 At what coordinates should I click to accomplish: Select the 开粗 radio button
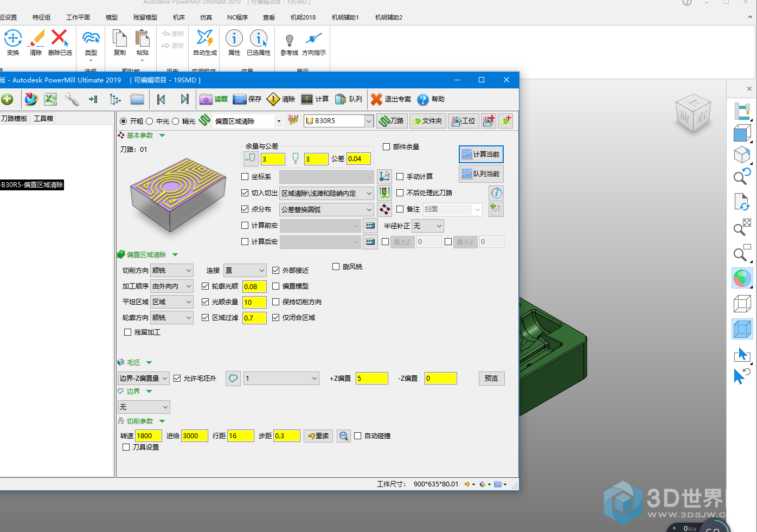click(124, 121)
